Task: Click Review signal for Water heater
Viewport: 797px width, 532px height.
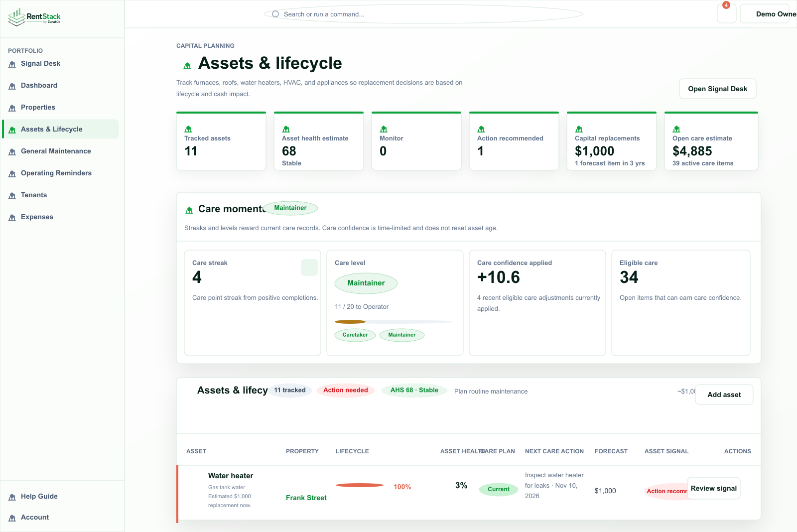Action: [x=714, y=488]
